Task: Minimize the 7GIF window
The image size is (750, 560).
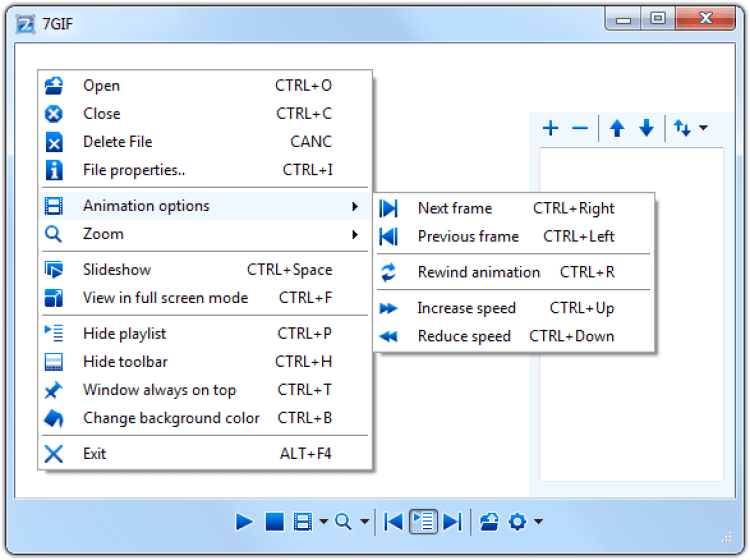Action: (x=623, y=19)
